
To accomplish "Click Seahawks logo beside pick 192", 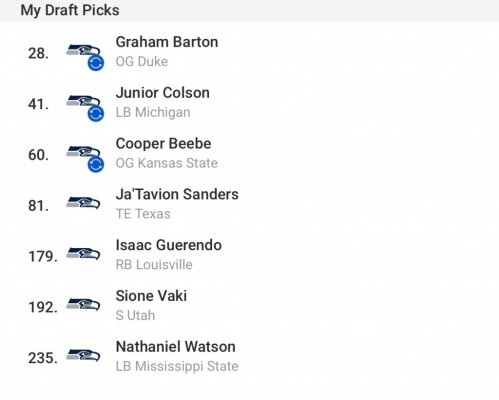I will point(83,305).
